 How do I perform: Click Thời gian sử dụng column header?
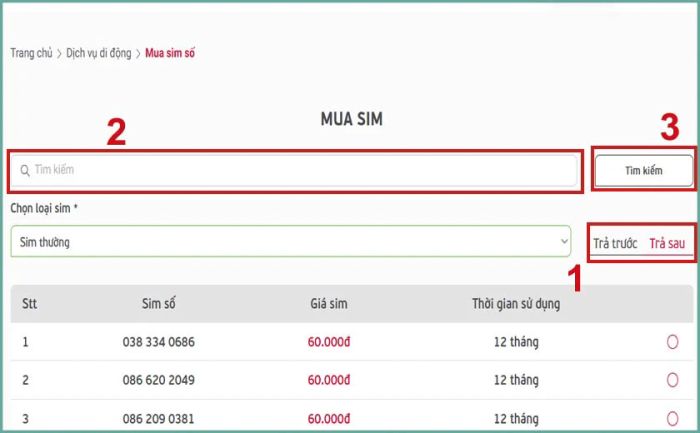point(516,304)
